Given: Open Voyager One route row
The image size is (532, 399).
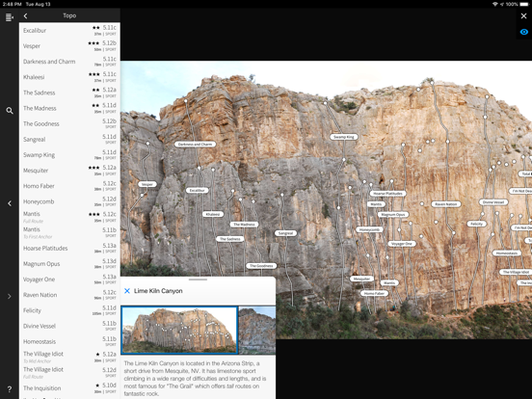Looking at the screenshot, I should [69, 279].
